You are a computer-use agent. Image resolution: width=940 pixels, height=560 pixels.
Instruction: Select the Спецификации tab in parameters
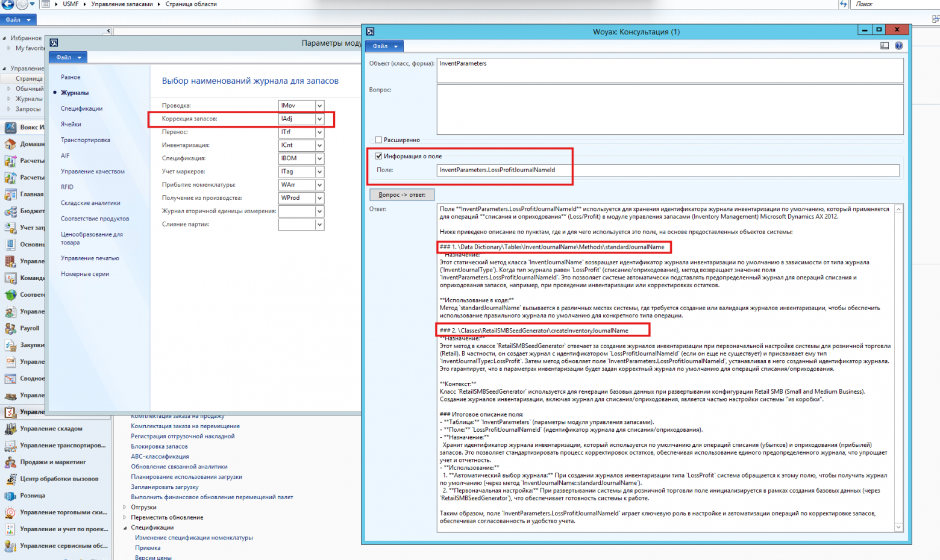point(81,108)
